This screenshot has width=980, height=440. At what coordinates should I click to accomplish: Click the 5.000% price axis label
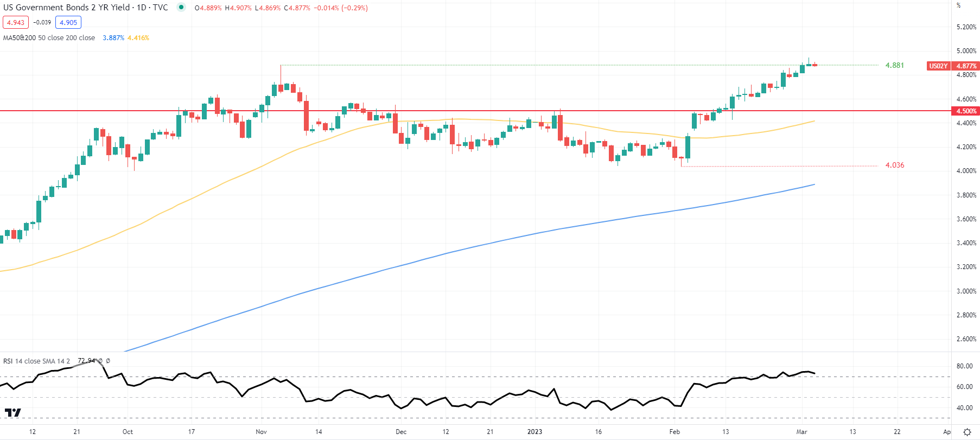966,51
